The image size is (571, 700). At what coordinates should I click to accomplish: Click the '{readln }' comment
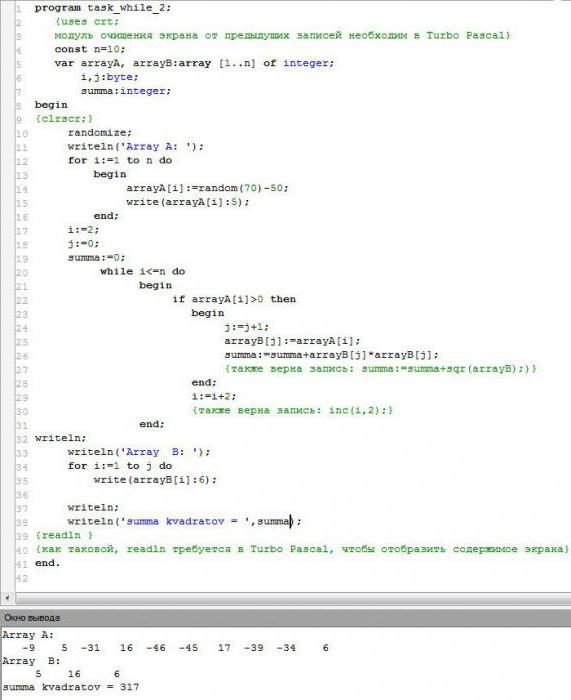click(64, 535)
